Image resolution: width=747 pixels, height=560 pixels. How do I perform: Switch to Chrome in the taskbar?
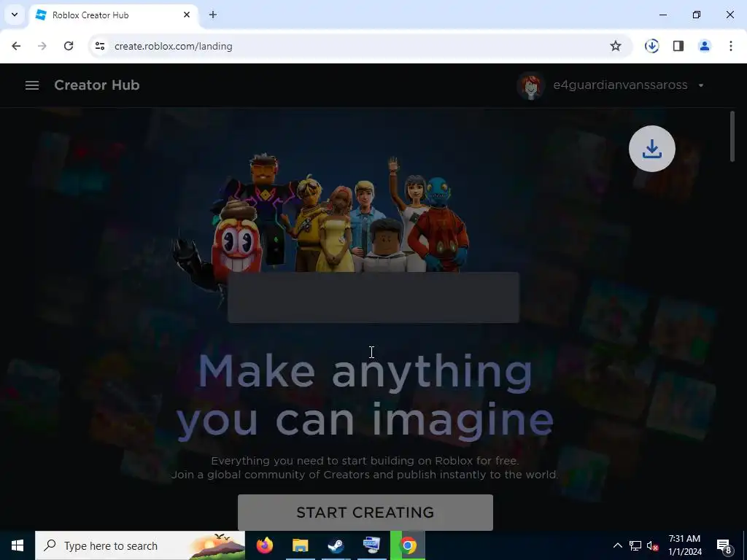[408, 545]
